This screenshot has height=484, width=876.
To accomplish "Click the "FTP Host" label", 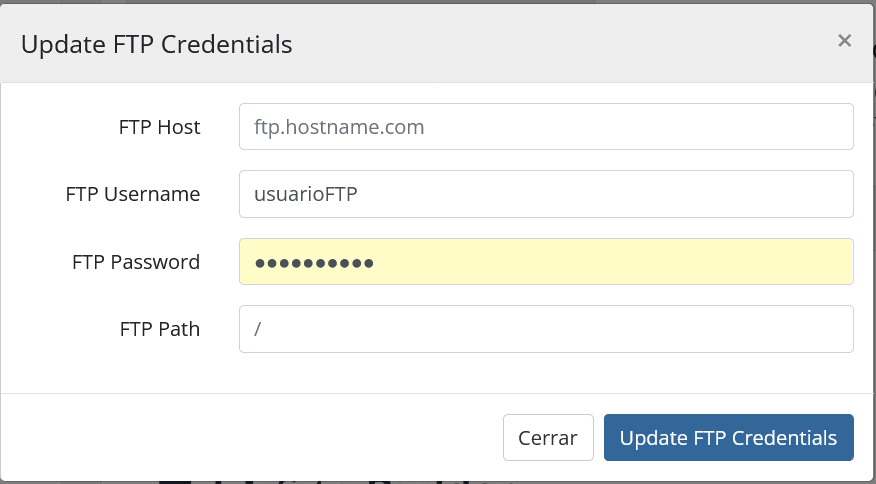I will pos(159,127).
